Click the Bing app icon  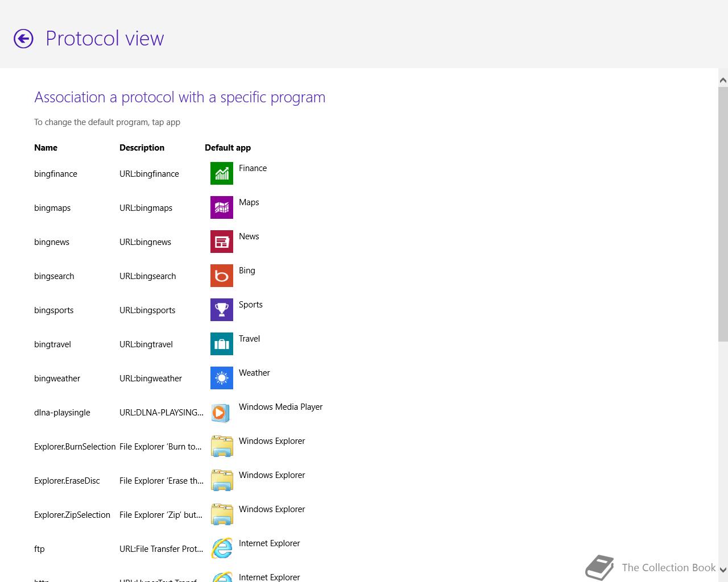click(222, 276)
